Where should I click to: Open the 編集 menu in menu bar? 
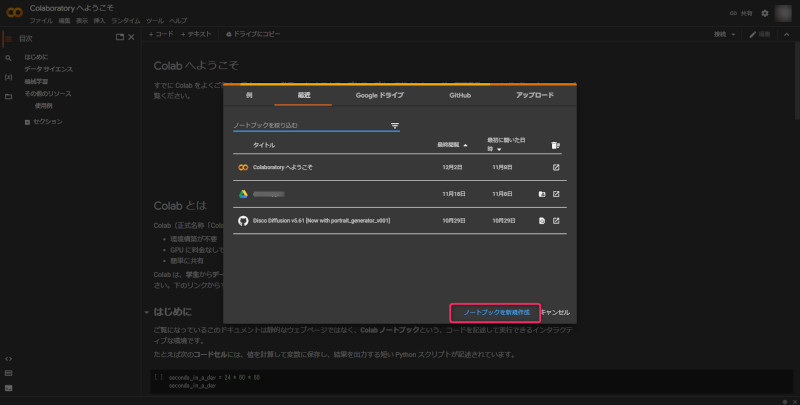(x=64, y=21)
